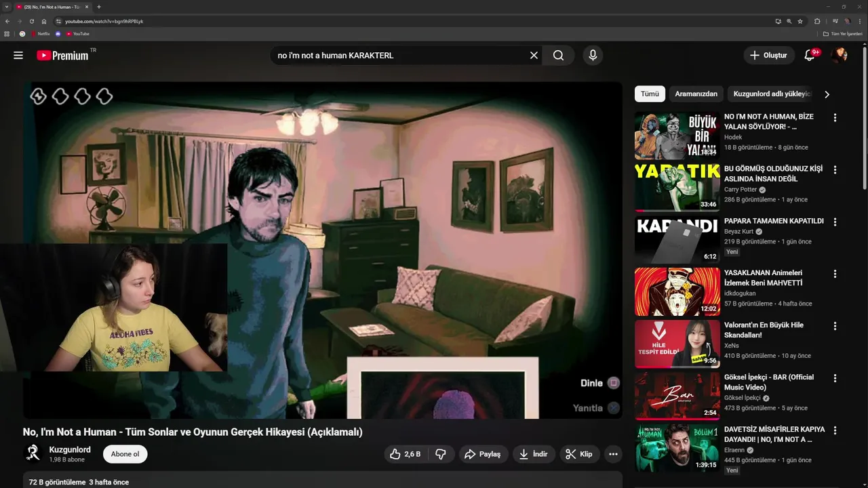Click the browser Back arrow
Viewport: 868px width, 488px height.
click(x=7, y=21)
